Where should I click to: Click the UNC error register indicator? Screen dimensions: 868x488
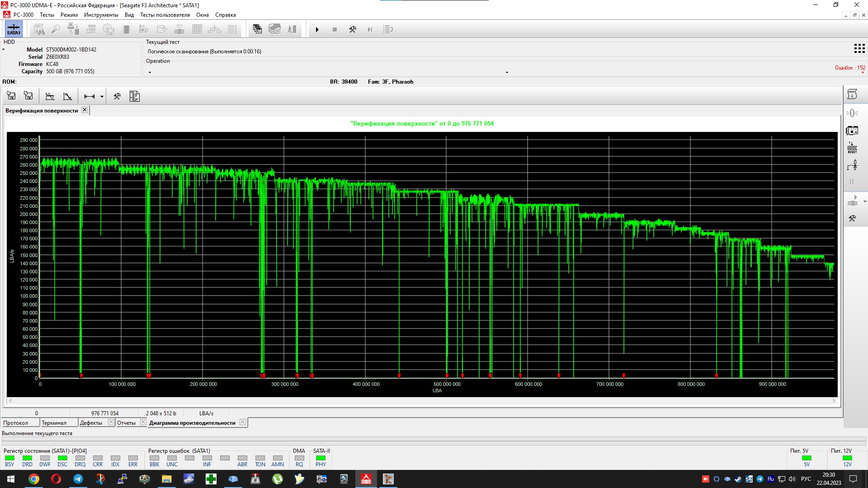[172, 458]
